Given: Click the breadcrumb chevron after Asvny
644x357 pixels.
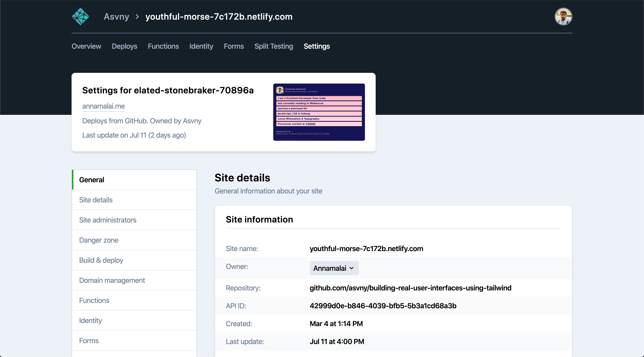Looking at the screenshot, I should (x=137, y=17).
